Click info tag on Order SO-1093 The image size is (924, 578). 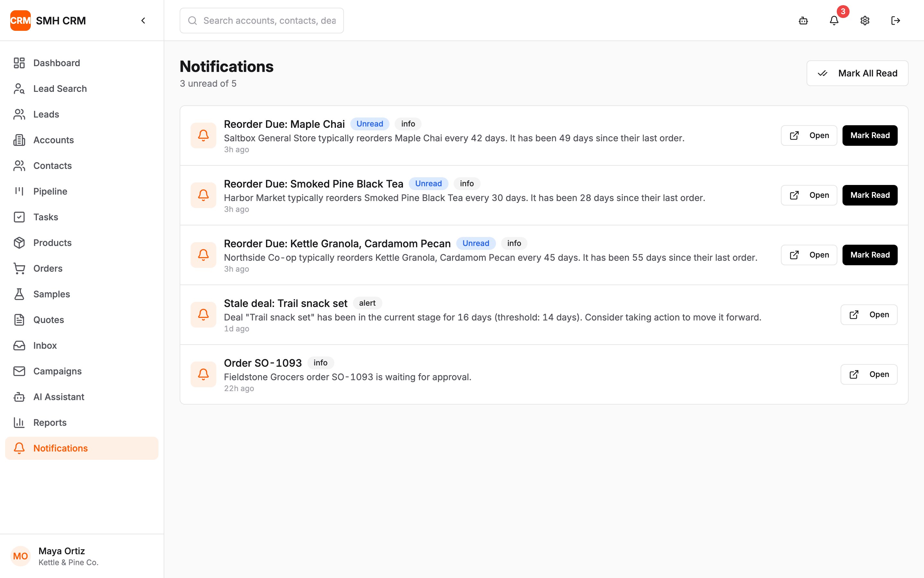(320, 363)
